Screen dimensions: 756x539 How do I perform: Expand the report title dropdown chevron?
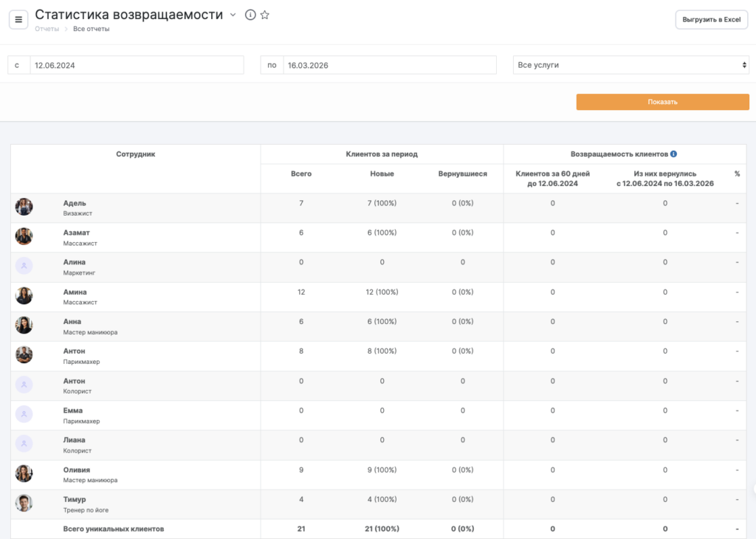tap(233, 15)
